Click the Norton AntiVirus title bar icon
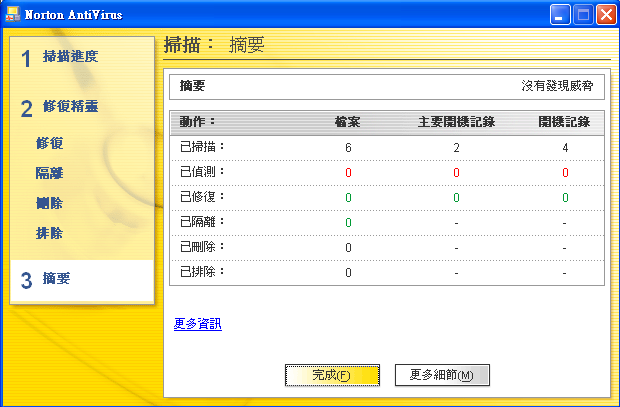 point(13,14)
